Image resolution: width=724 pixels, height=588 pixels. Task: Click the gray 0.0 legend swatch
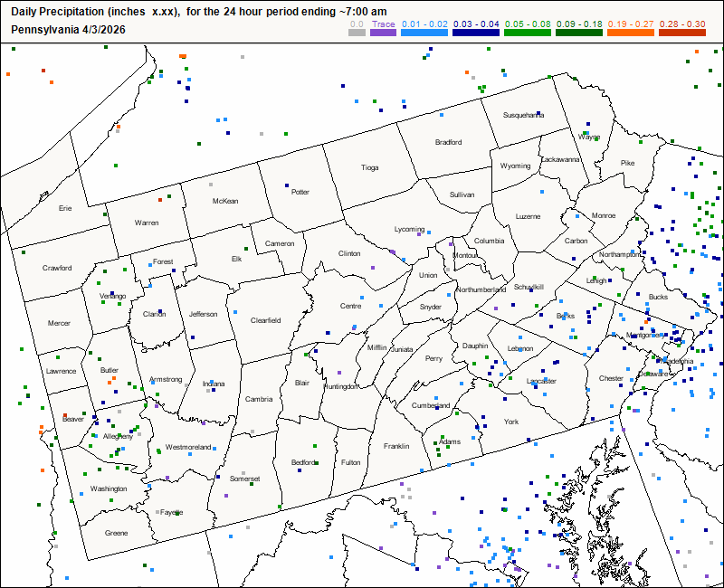tap(357, 33)
